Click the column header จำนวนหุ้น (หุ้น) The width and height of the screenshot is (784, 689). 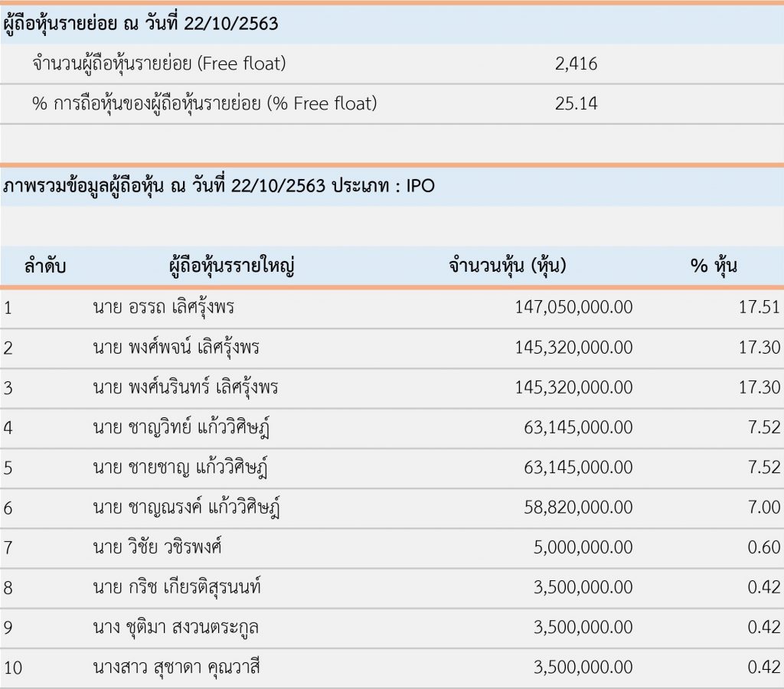tap(508, 266)
